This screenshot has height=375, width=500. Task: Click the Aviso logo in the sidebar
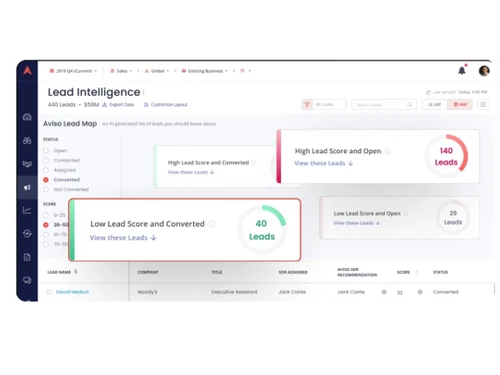pos(27,70)
